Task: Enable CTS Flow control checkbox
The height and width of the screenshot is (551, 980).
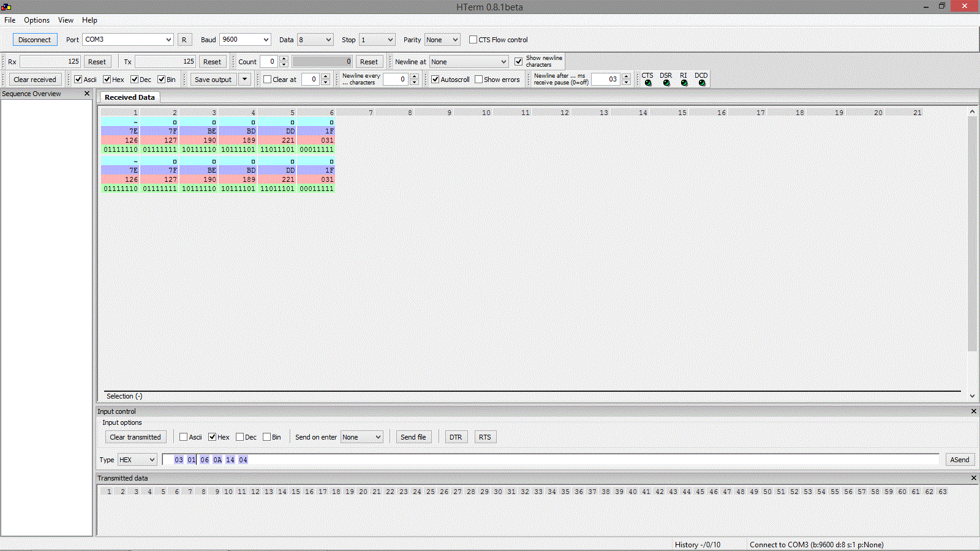Action: pos(499,40)
